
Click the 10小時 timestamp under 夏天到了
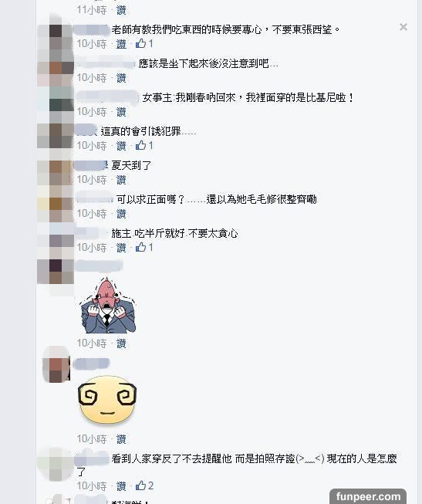tap(92, 180)
